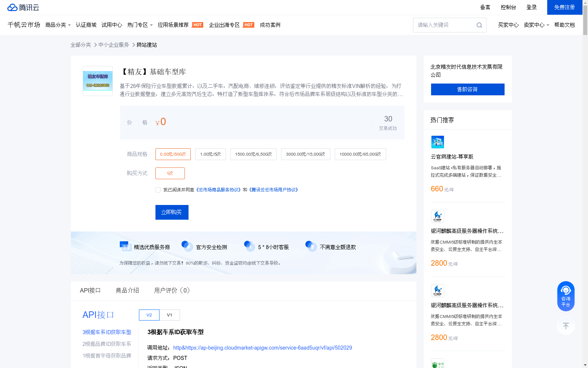Open 帮助文档
This screenshot has height=368, width=588.
(x=564, y=25)
